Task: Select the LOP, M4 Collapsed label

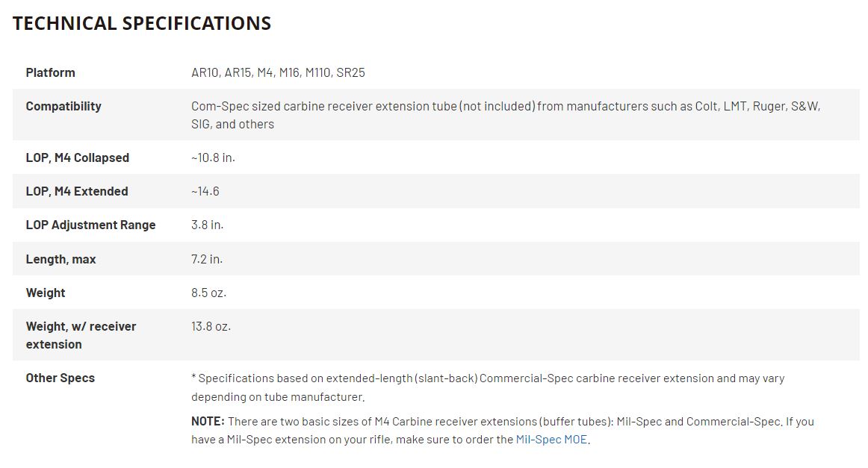Action: tap(78, 157)
